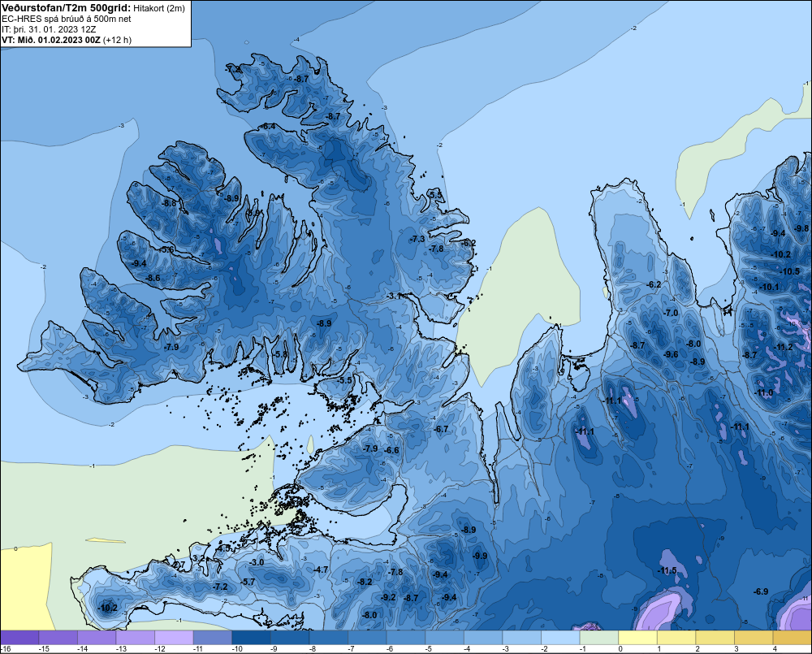Click the '-5.6' temperature label
The image size is (812, 654).
point(166,249)
